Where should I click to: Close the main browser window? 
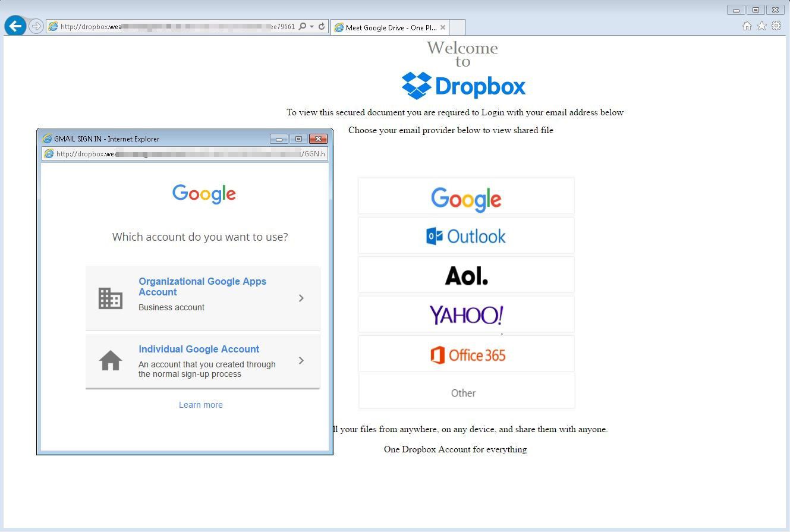pos(775,10)
